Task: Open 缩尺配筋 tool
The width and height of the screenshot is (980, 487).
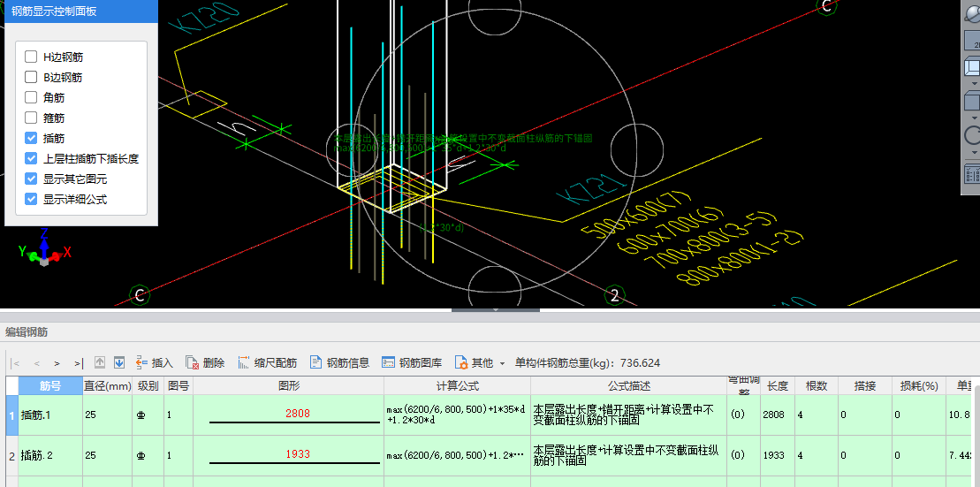Action: pos(267,362)
